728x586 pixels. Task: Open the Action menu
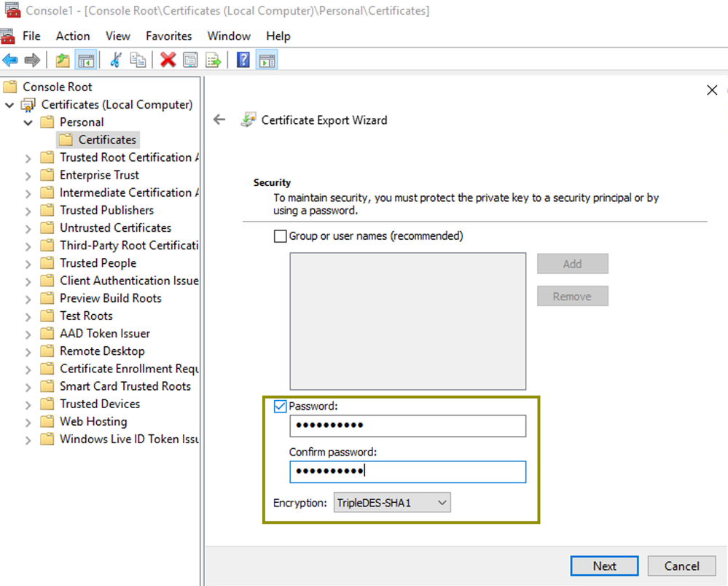[73, 36]
